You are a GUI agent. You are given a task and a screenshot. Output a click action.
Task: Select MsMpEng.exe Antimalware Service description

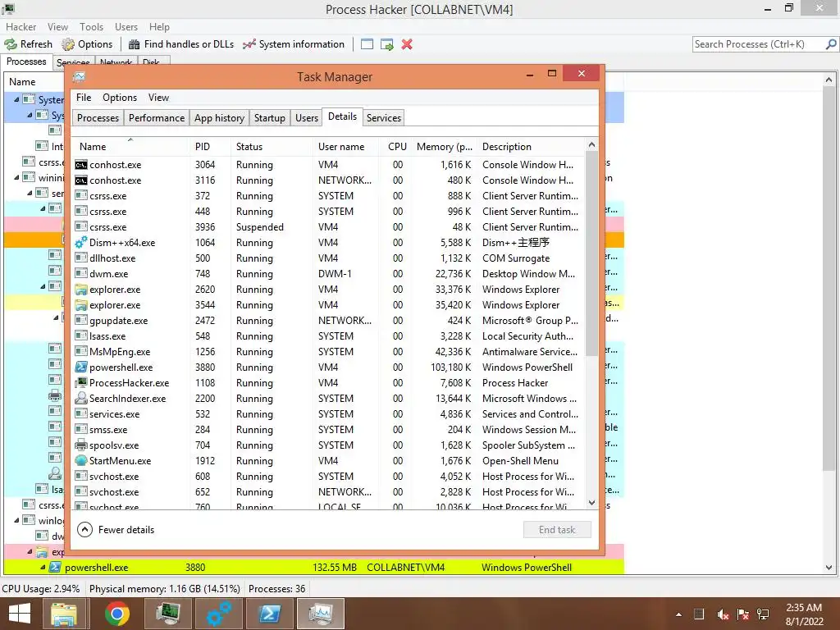(x=530, y=352)
